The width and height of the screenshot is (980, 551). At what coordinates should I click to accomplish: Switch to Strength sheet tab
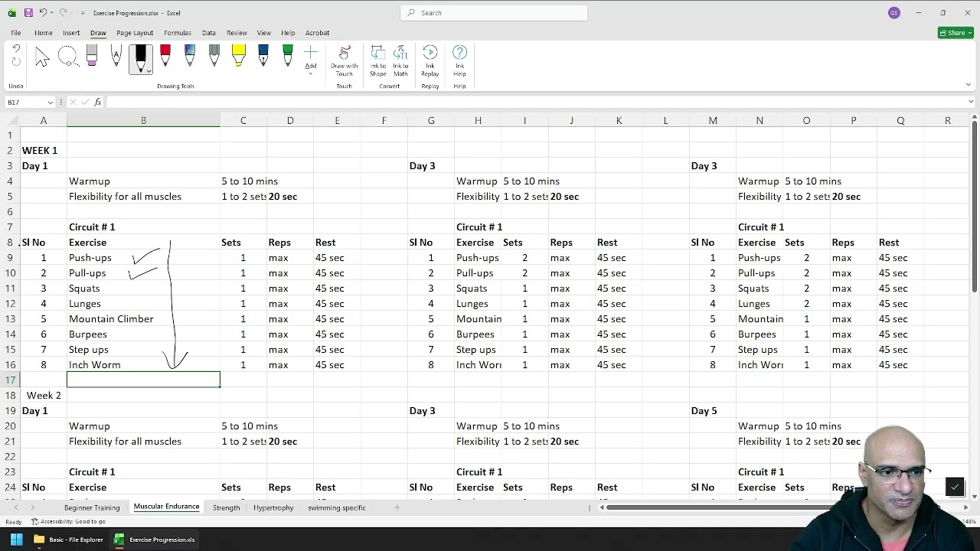[x=227, y=507]
